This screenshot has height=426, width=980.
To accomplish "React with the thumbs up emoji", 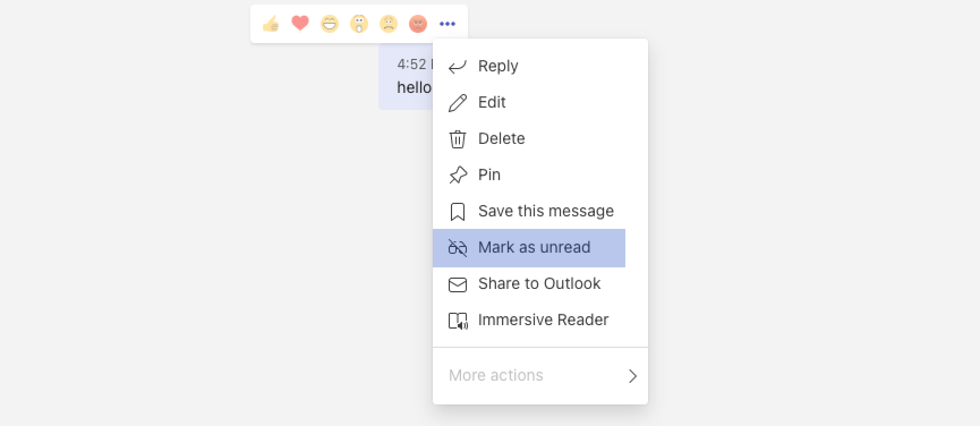I will [271, 23].
